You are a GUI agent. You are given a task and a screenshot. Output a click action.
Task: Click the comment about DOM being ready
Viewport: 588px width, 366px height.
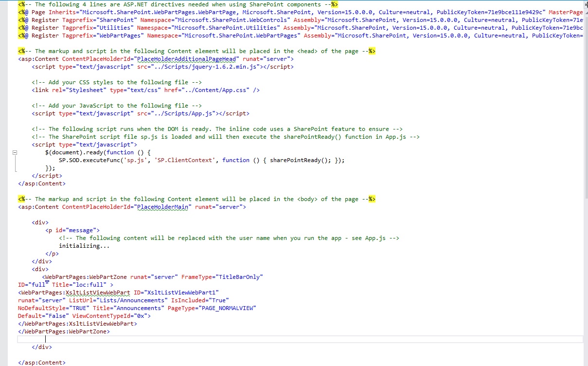coord(217,129)
